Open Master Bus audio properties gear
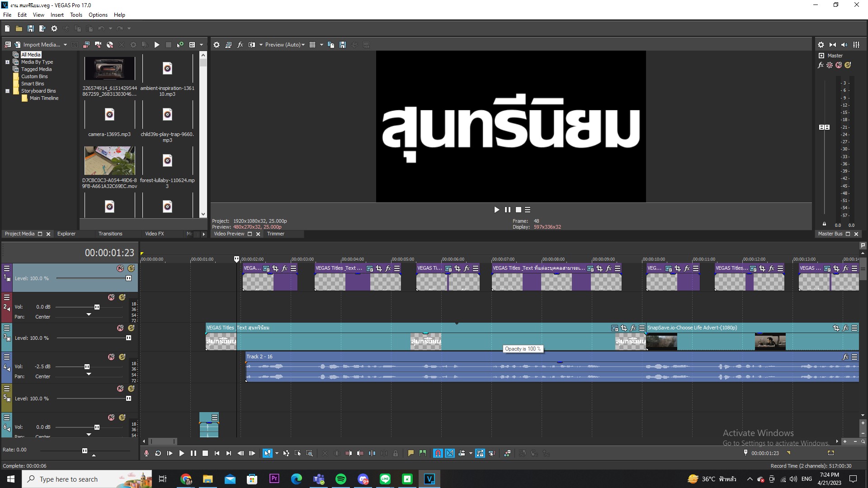Viewport: 868px width, 488px height. coord(821,45)
